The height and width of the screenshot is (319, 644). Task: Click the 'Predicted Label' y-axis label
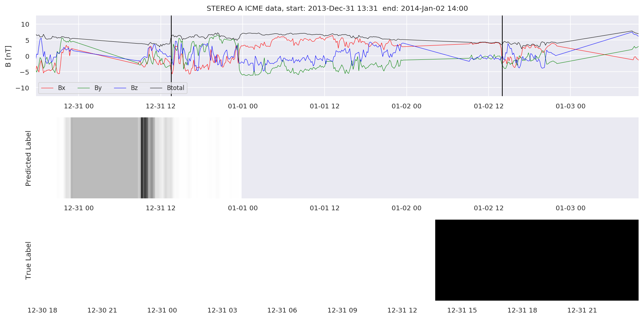28,158
